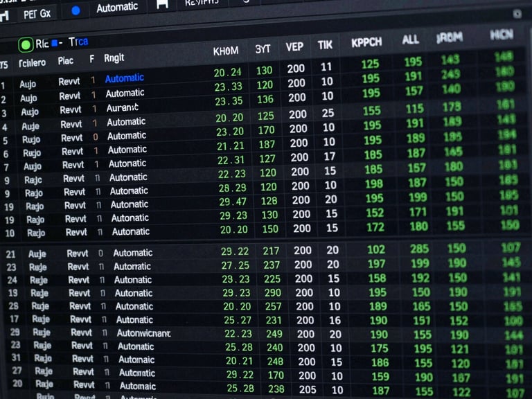Click the KPPCH value 102
The width and height of the screenshot is (532, 399).
point(376,249)
